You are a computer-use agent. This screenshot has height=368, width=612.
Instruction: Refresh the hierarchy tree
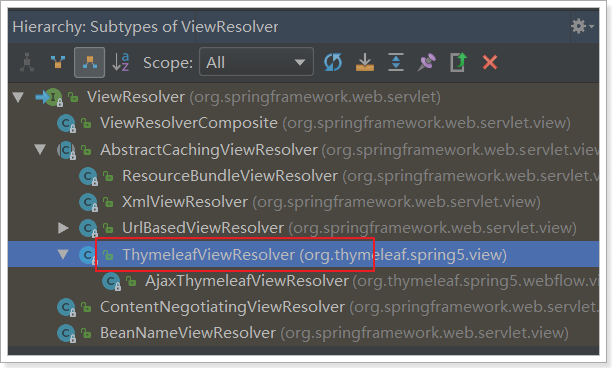333,62
